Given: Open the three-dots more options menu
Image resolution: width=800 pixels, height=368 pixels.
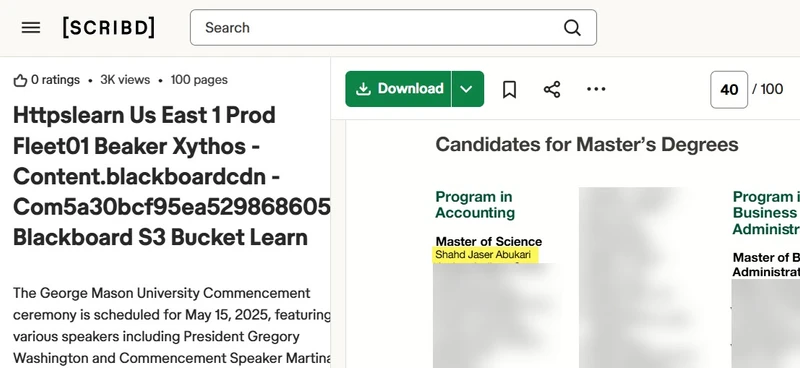Looking at the screenshot, I should 596,89.
